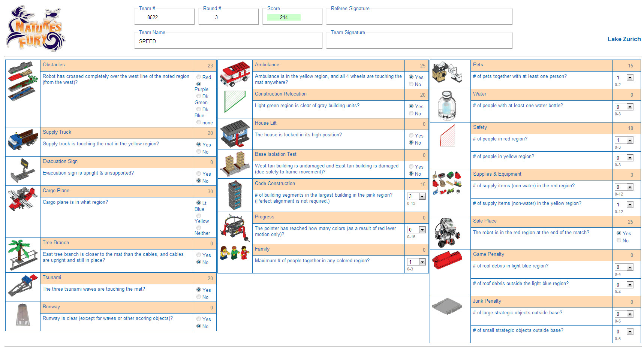Select Yes for Evacuation sign upright
The height and width of the screenshot is (348, 644).
pyautogui.click(x=199, y=173)
